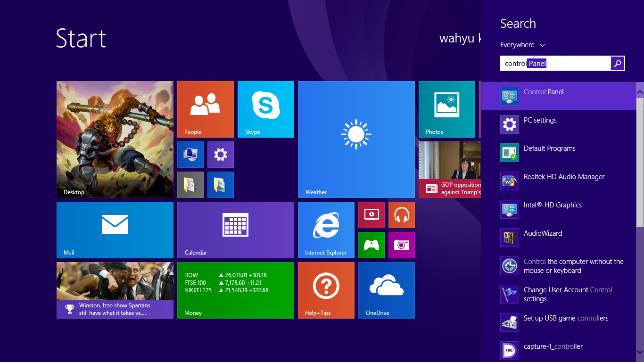Open the Money stocks tile

(236, 290)
